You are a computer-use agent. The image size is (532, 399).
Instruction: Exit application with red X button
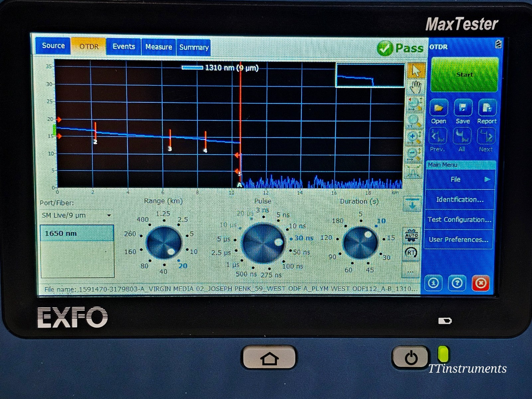pyautogui.click(x=481, y=283)
